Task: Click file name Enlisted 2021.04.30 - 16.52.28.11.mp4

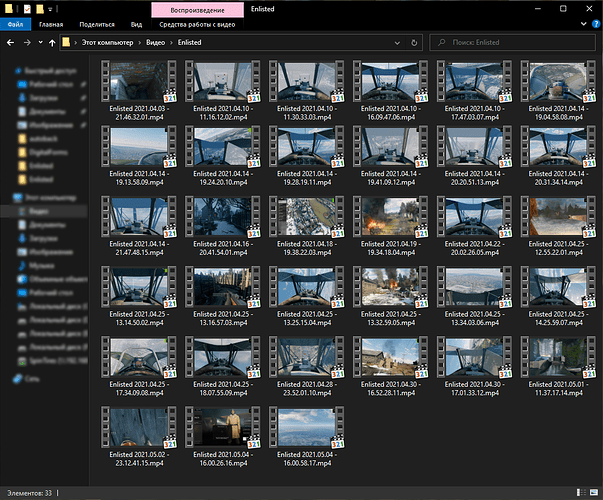Action: [x=390, y=388]
